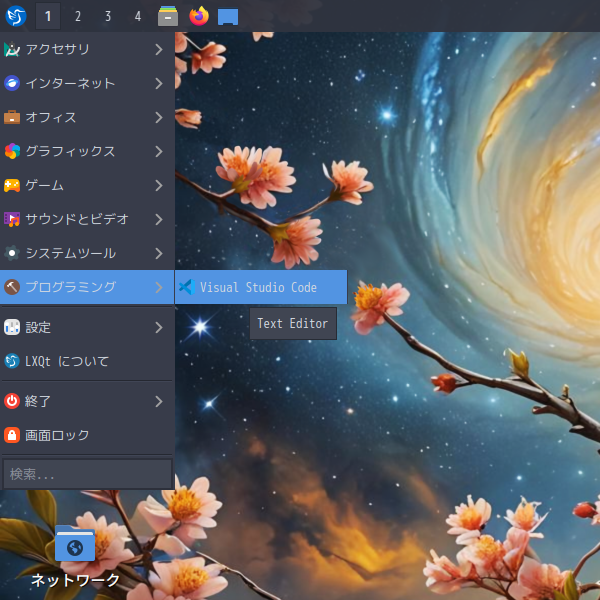The width and height of the screenshot is (600, 600).
Task: Expand the オフィス chevron arrow
Action: click(159, 117)
